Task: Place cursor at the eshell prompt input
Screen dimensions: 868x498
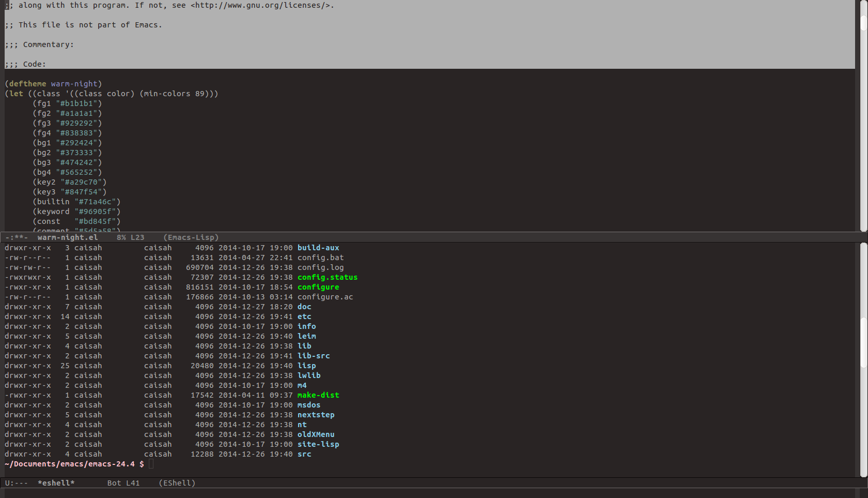Action: (x=151, y=464)
